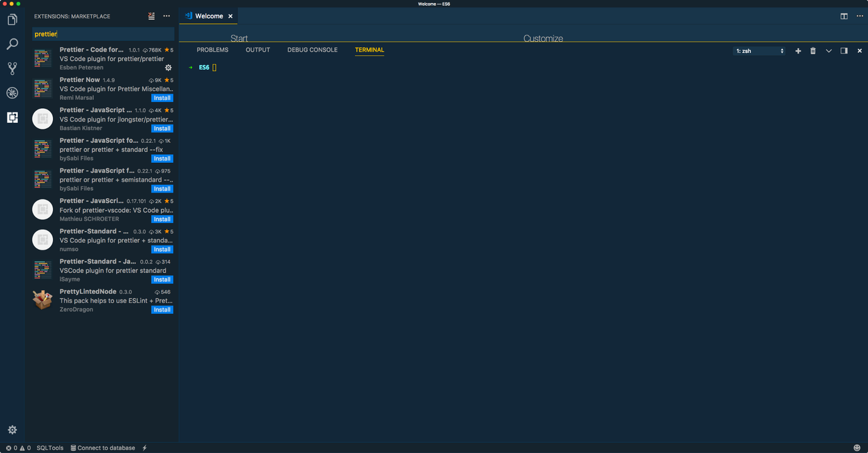Show errors and warnings count in status bar
Viewport: 868px width, 453px height.
[x=18, y=448]
